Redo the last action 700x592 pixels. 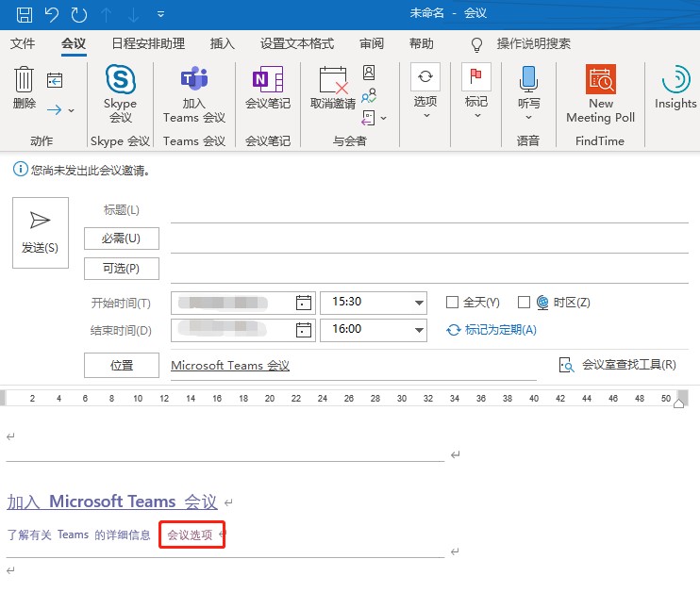(79, 14)
